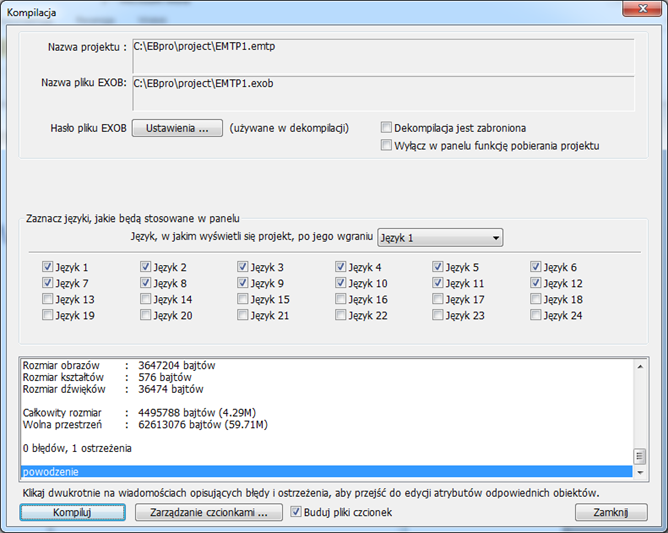Toggle Język 7 checkbox
The height and width of the screenshot is (533, 668).
pos(47,282)
